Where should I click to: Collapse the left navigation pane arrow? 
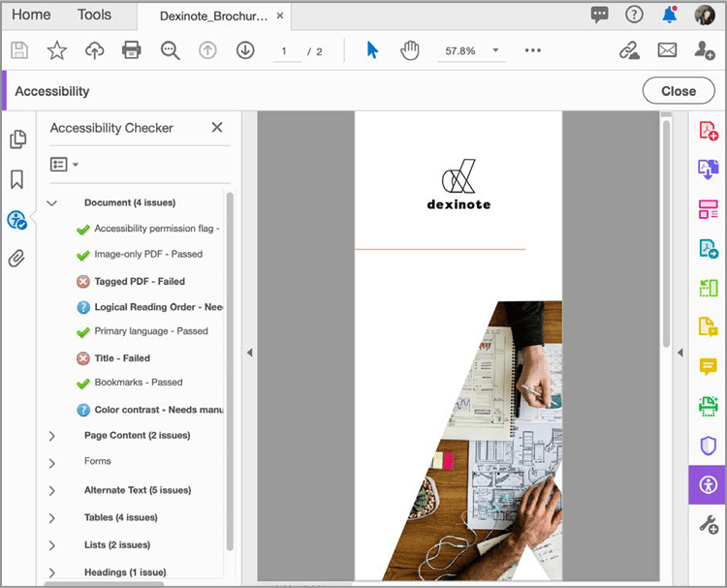tap(249, 353)
